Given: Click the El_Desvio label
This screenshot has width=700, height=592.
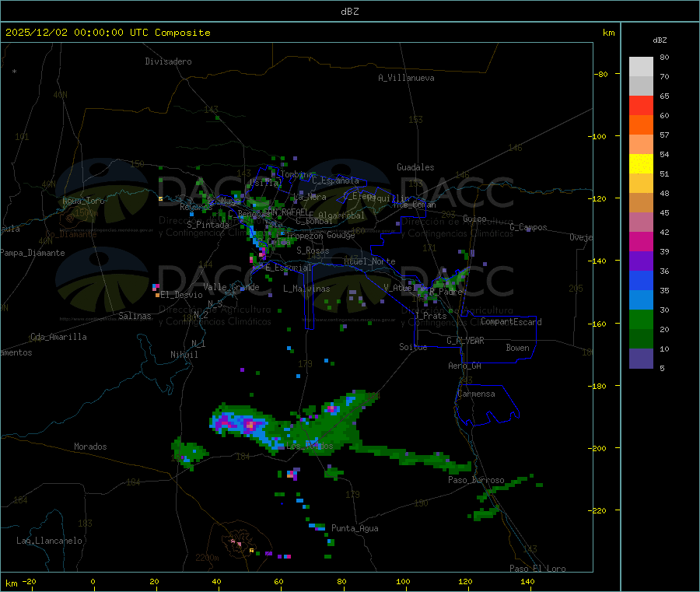Looking at the screenshot, I should click(x=182, y=295).
